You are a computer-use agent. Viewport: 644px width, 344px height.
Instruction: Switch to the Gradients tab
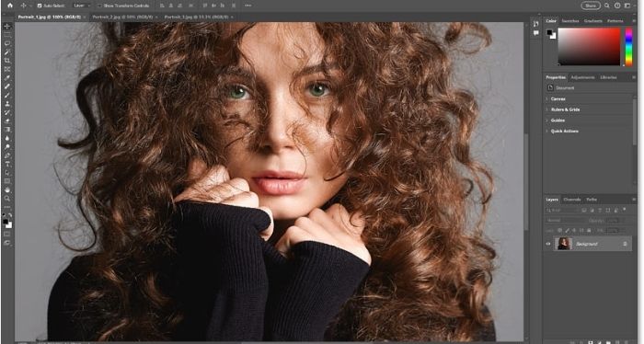click(x=593, y=20)
